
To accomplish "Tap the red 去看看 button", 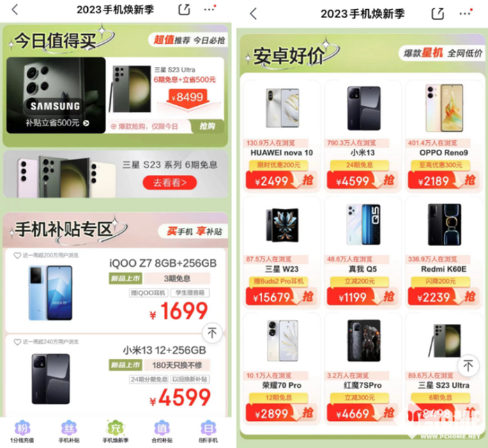I will (x=169, y=183).
